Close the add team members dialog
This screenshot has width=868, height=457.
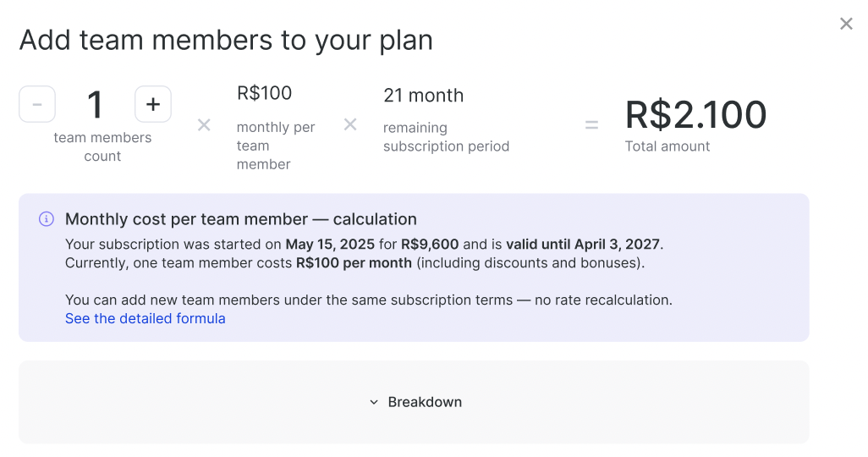coord(846,24)
